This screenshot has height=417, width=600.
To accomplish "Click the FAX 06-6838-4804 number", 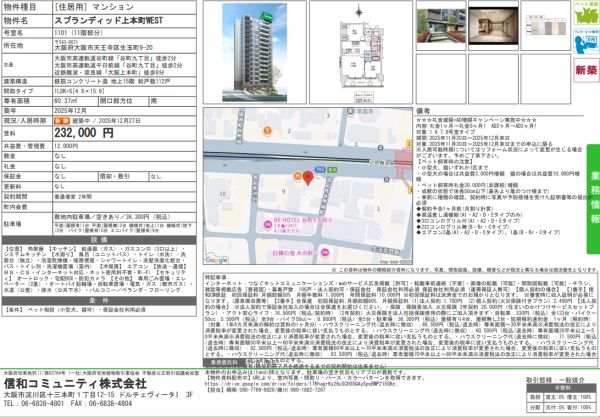I will pyautogui.click(x=101, y=403).
